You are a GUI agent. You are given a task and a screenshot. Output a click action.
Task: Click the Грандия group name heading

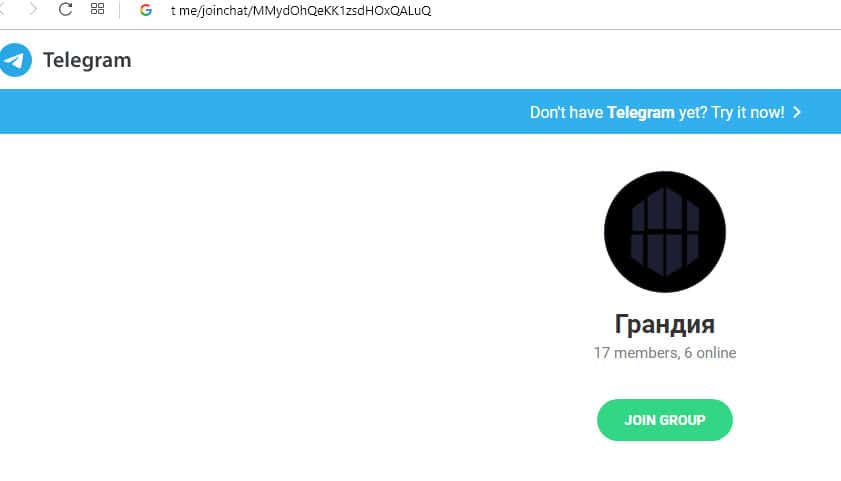coord(665,324)
